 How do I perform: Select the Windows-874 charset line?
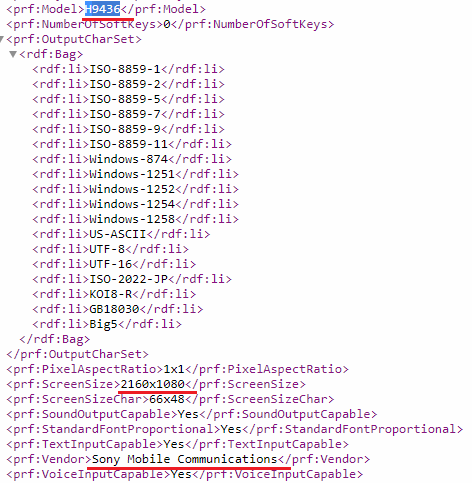(x=128, y=159)
